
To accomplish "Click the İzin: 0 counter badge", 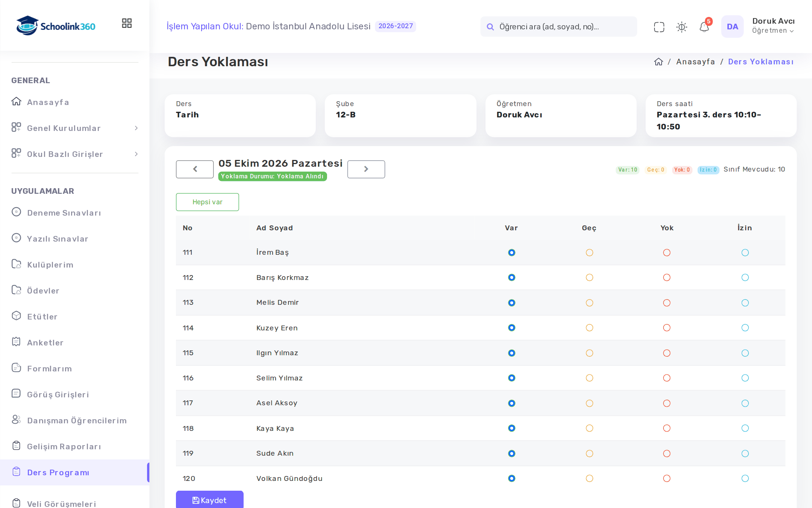I will coord(708,170).
